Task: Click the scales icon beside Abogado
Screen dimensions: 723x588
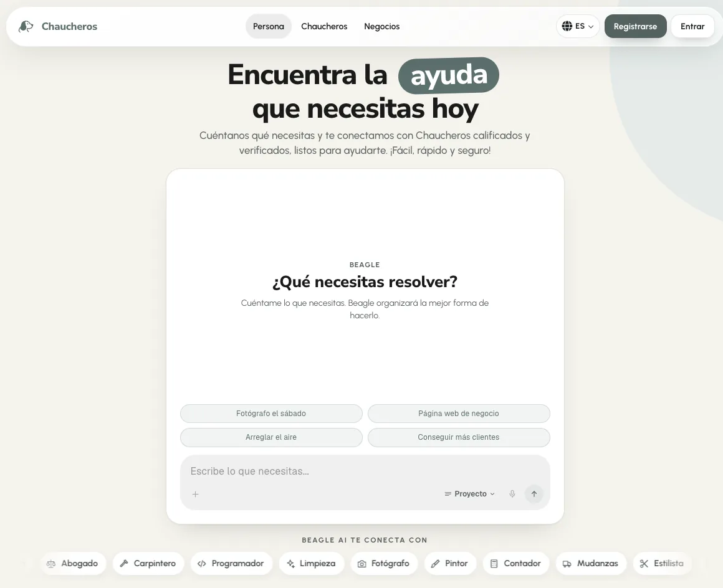Action: click(51, 564)
